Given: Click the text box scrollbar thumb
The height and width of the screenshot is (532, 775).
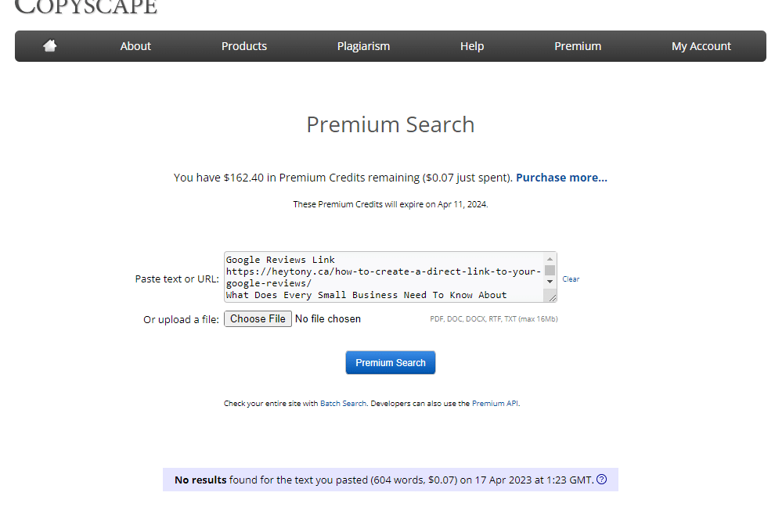Looking at the screenshot, I should (550, 270).
